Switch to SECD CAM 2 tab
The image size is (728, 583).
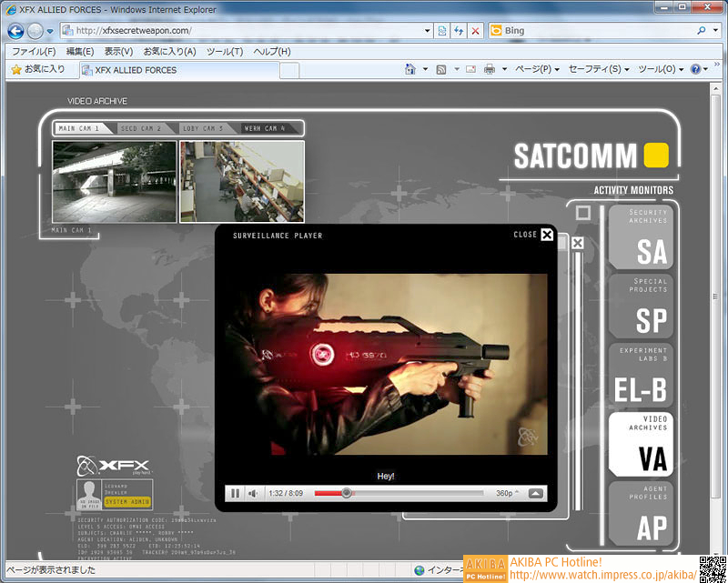coord(141,128)
